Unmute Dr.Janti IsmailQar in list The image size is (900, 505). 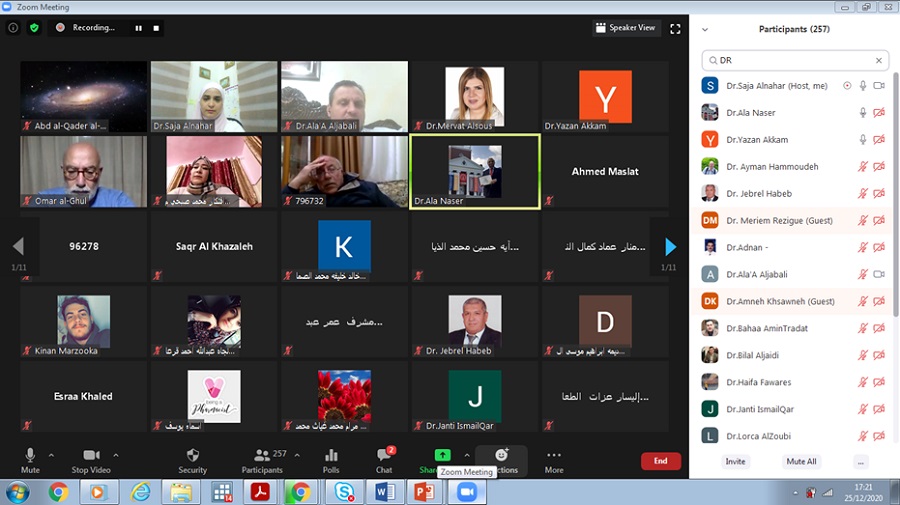(862, 409)
